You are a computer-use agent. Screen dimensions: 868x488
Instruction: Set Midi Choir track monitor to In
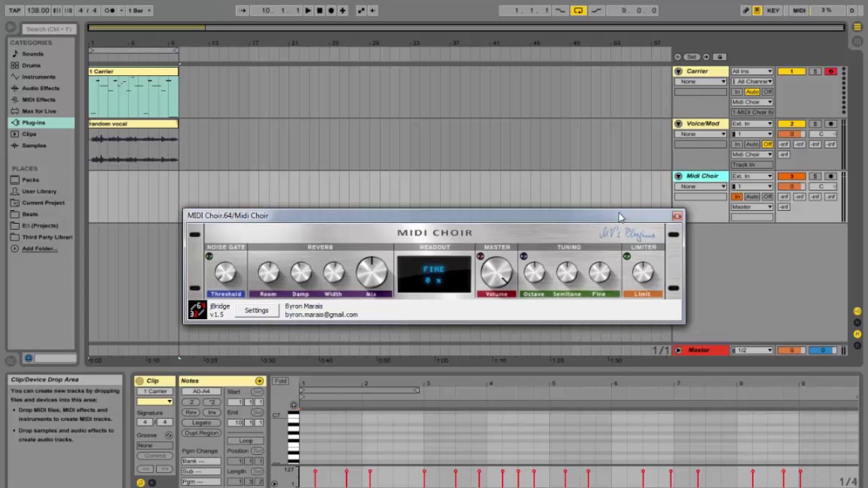[737, 197]
